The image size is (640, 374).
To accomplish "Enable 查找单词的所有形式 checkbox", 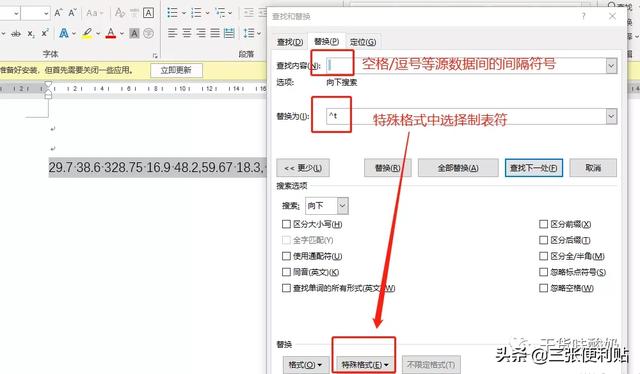I will [x=286, y=288].
